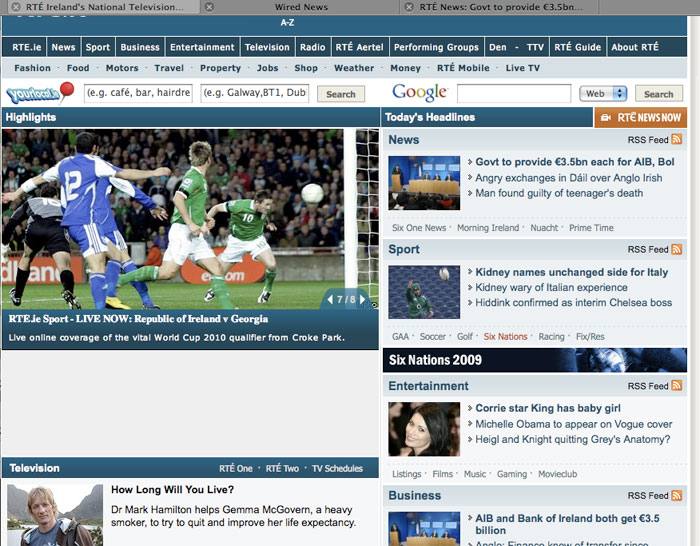This screenshot has width=700, height=546.
Task: Open RTÉ News Now video button
Action: click(641, 118)
